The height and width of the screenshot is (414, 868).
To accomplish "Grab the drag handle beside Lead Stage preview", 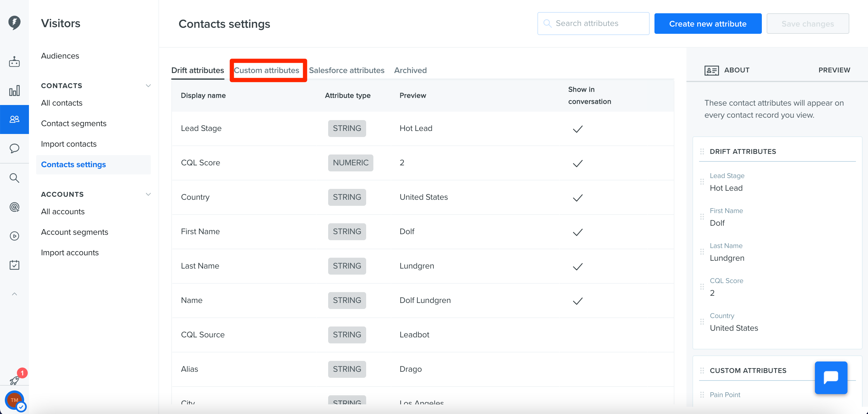I will pos(702,182).
